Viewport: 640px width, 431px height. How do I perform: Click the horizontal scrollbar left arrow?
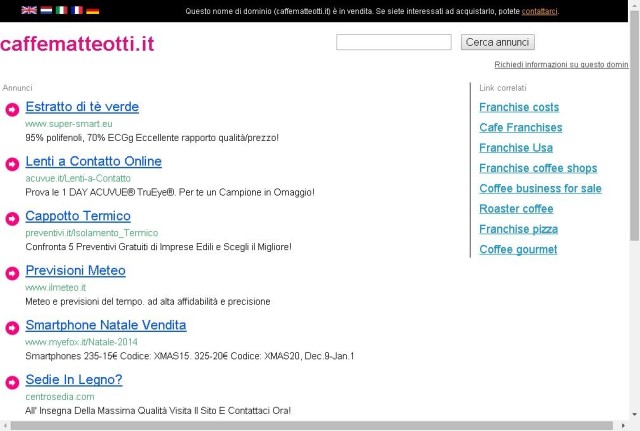(5, 426)
